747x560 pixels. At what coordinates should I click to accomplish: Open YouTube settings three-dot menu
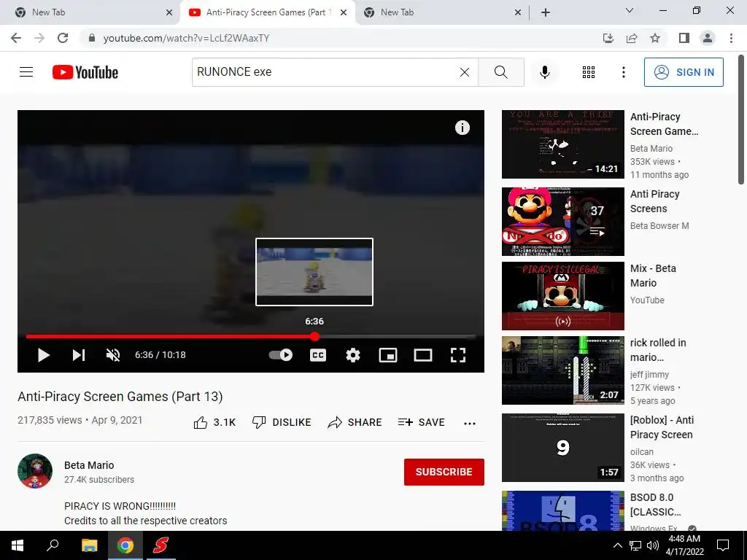623,72
